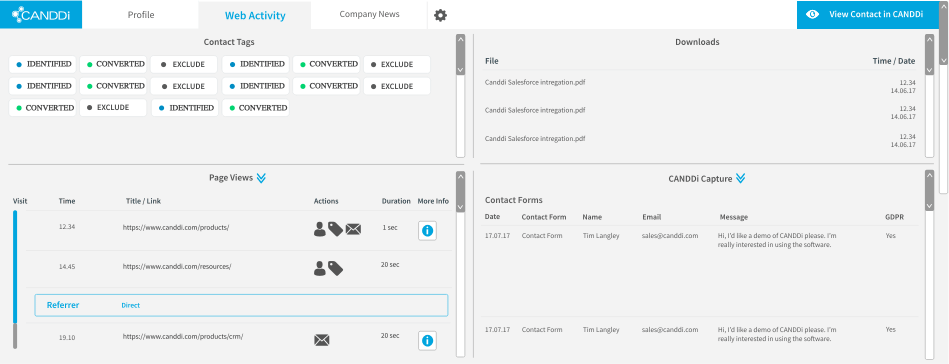Click the 14.45 visit time
The image size is (949, 364).
[67, 266]
